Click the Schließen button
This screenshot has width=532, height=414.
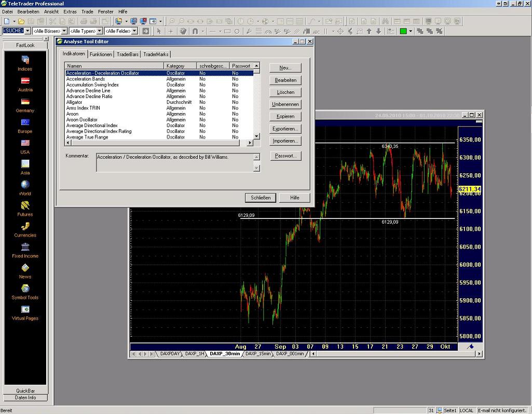tap(261, 198)
